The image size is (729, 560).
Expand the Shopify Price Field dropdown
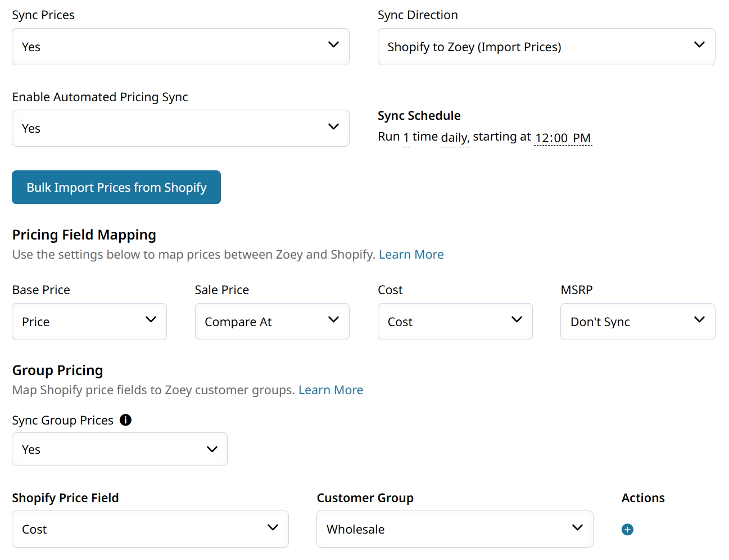point(150,529)
